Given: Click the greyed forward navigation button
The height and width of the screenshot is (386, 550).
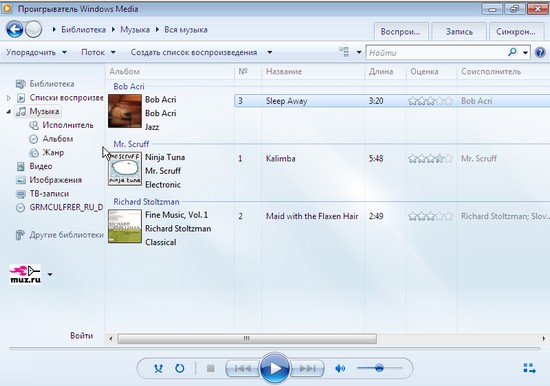Looking at the screenshot, I should [34, 29].
